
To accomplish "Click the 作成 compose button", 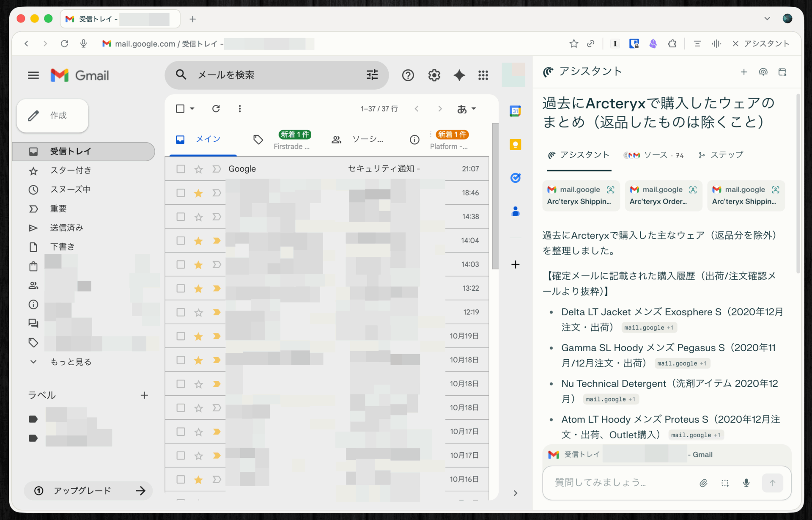I will point(53,116).
